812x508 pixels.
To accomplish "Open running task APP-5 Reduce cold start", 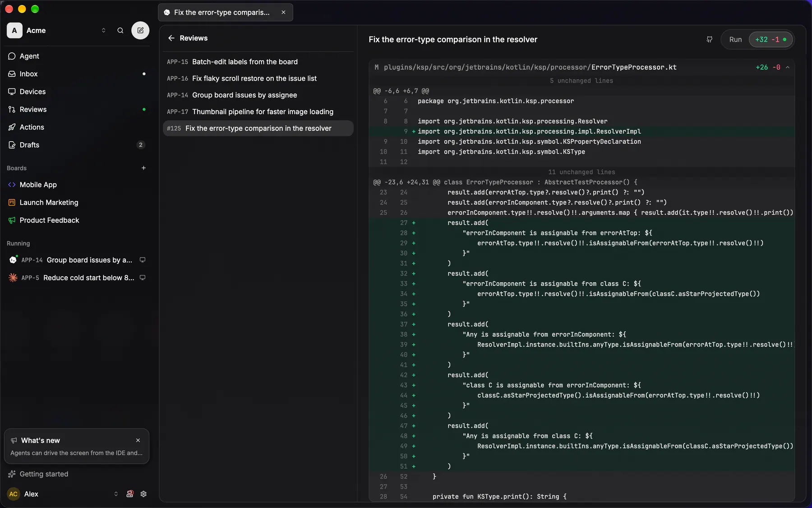I will pos(77,277).
